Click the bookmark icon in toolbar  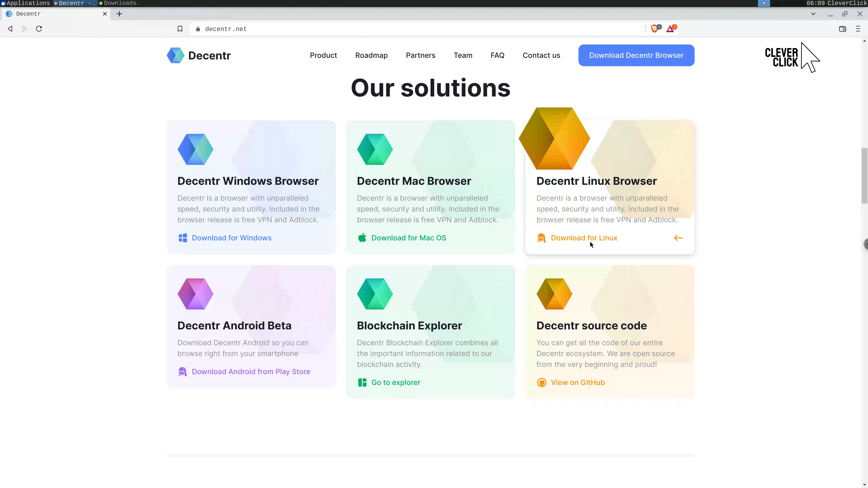(180, 29)
